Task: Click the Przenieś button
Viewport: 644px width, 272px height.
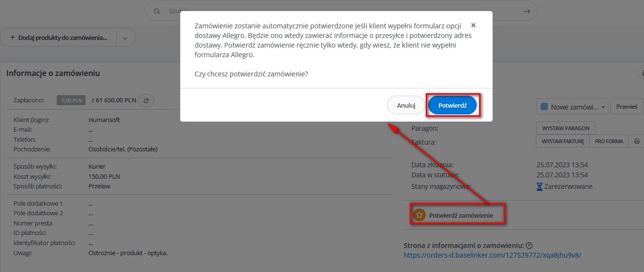Action: 627,107
